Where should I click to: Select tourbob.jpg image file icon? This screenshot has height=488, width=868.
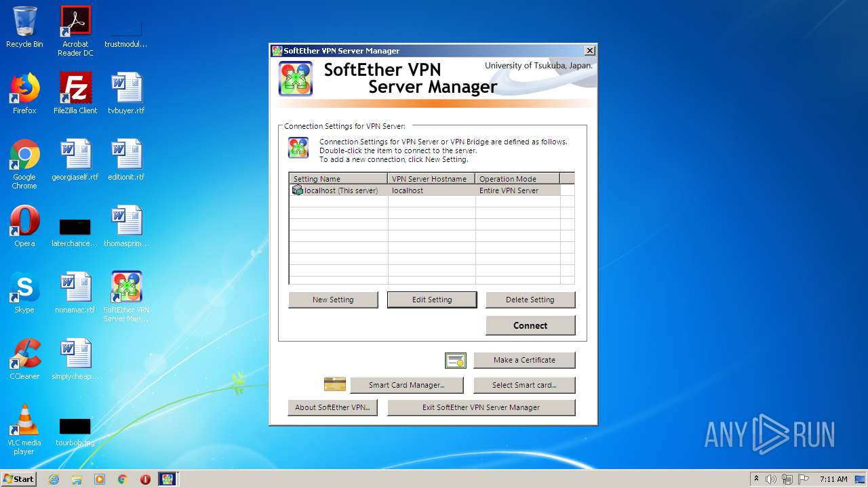click(x=75, y=431)
